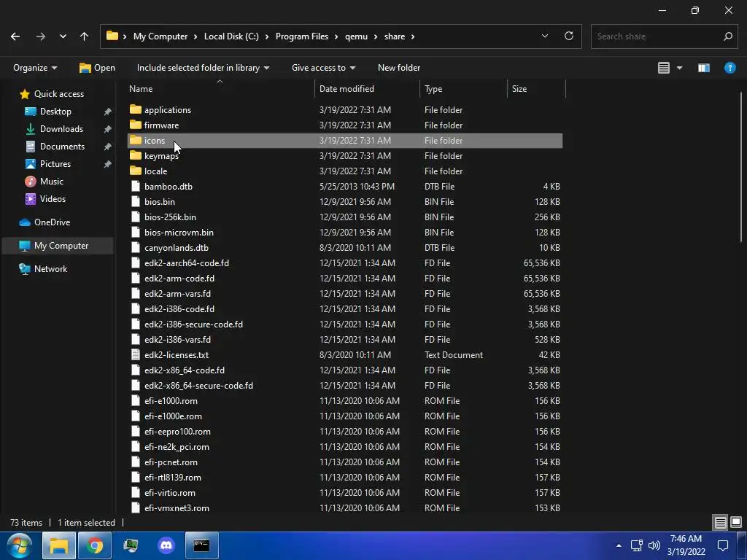Switch to large icons view in status bar
The height and width of the screenshot is (560, 747).
pos(736,522)
